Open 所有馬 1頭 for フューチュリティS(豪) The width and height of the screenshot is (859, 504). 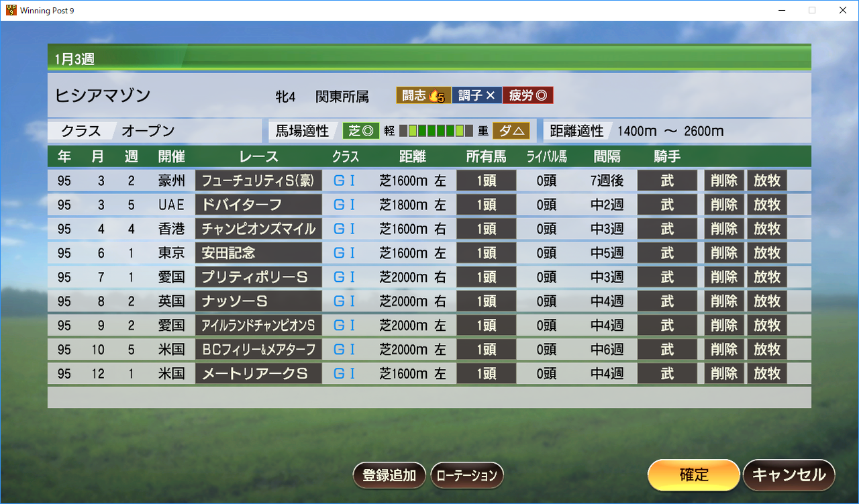click(x=487, y=181)
